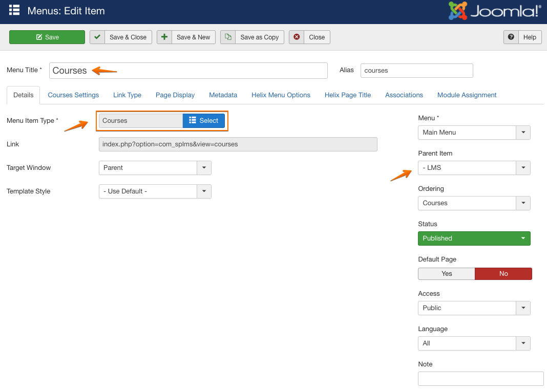Image resolution: width=547 pixels, height=392 pixels.
Task: Click the Save & Close label
Action: tap(128, 37)
